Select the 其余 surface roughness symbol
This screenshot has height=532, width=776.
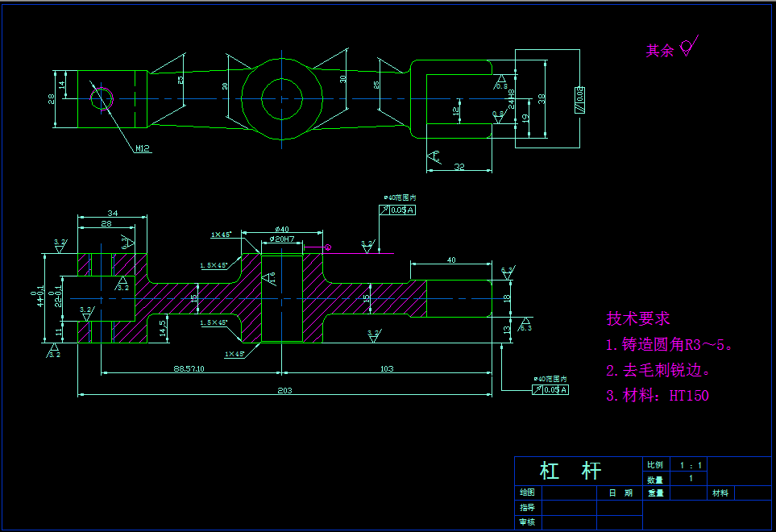(x=687, y=48)
